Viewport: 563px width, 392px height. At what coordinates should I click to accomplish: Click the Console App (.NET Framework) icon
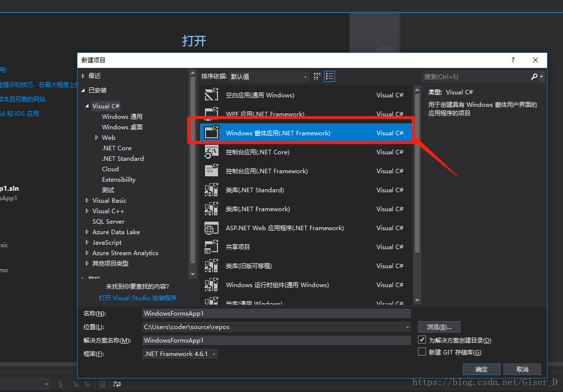[211, 171]
